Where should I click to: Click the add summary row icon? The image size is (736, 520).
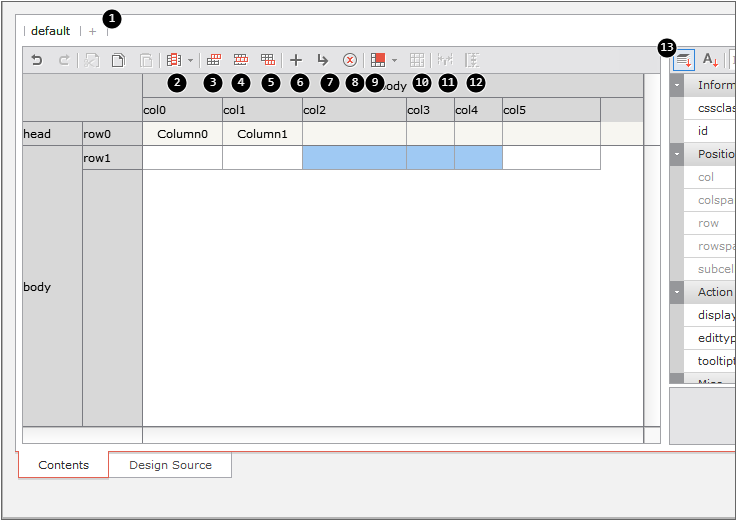pos(268,60)
